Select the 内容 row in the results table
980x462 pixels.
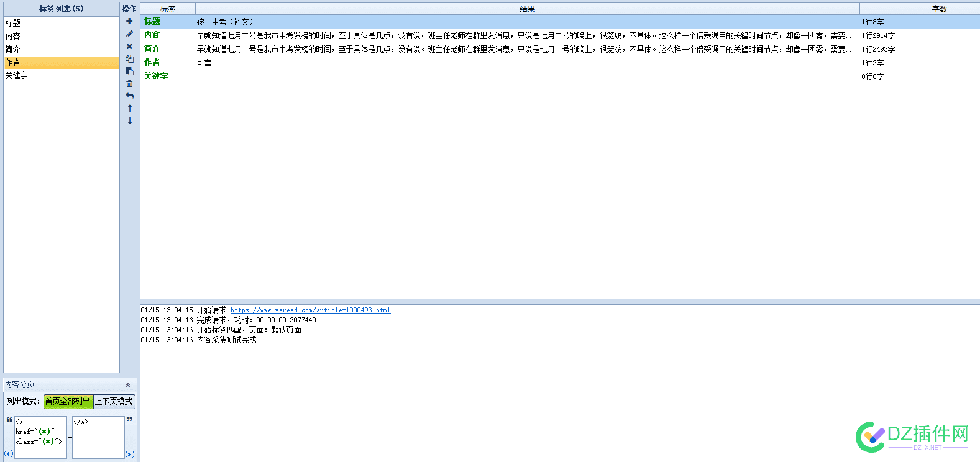pos(560,35)
